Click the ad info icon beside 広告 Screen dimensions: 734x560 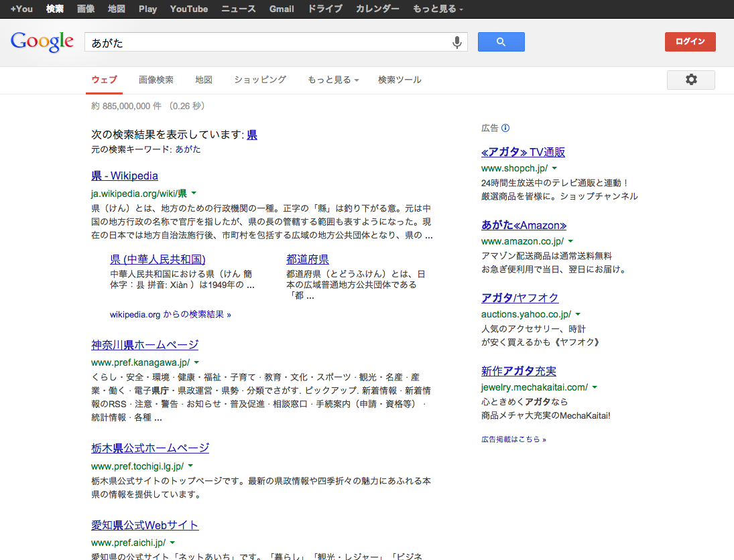[x=505, y=128]
